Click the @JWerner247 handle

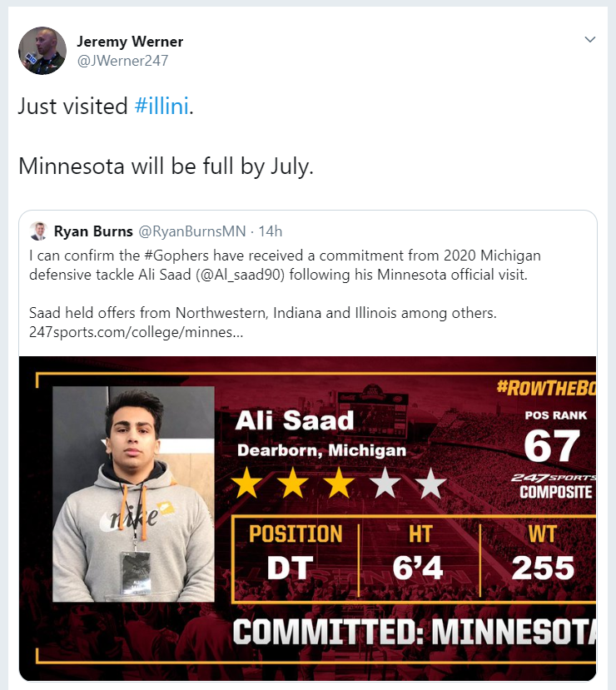[122, 60]
